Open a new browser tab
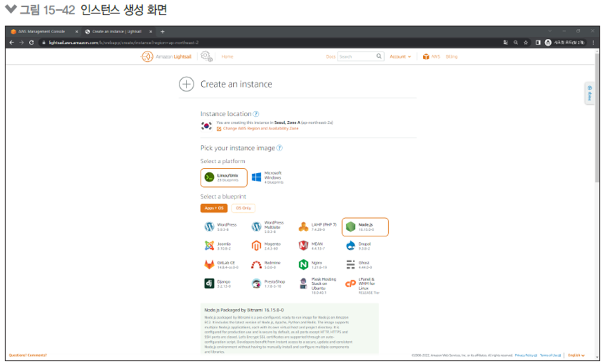 pyautogui.click(x=162, y=31)
